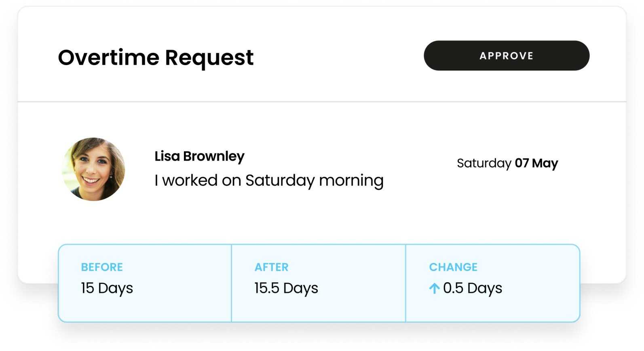Image resolution: width=644 pixels, height=351 pixels.
Task: Click the word "Saturday" in the date
Action: pos(484,163)
